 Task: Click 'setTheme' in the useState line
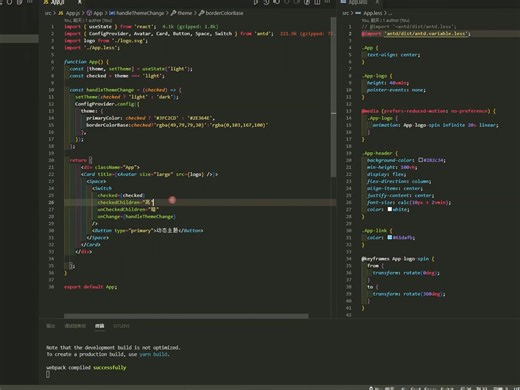click(x=120, y=69)
